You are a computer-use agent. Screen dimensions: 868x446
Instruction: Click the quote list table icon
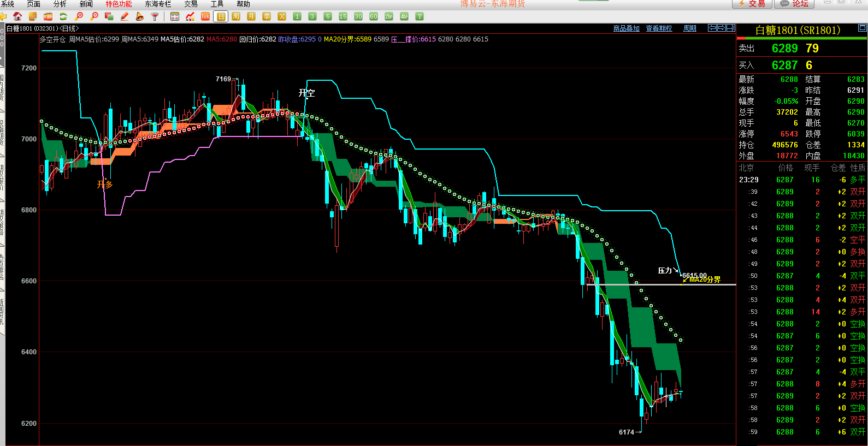(175, 16)
